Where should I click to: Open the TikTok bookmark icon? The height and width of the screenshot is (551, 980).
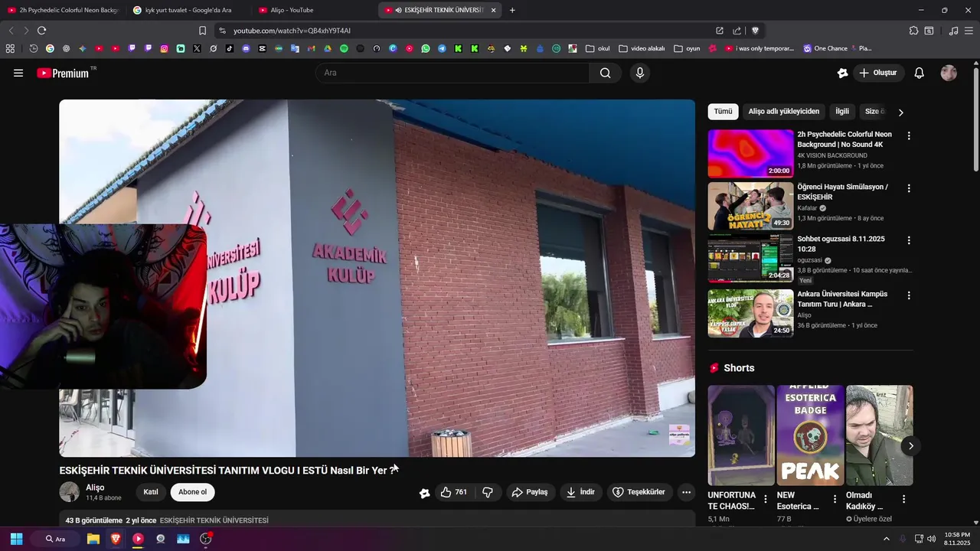pyautogui.click(x=230, y=48)
